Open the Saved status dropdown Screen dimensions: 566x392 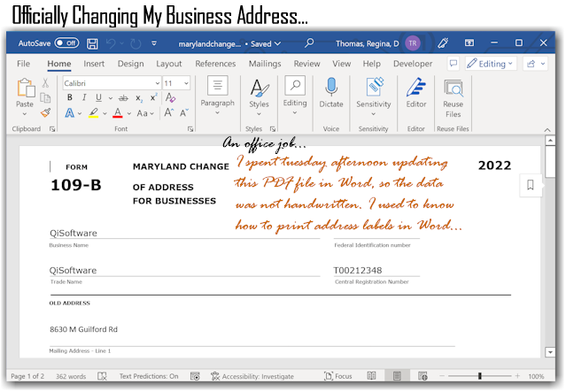click(266, 43)
